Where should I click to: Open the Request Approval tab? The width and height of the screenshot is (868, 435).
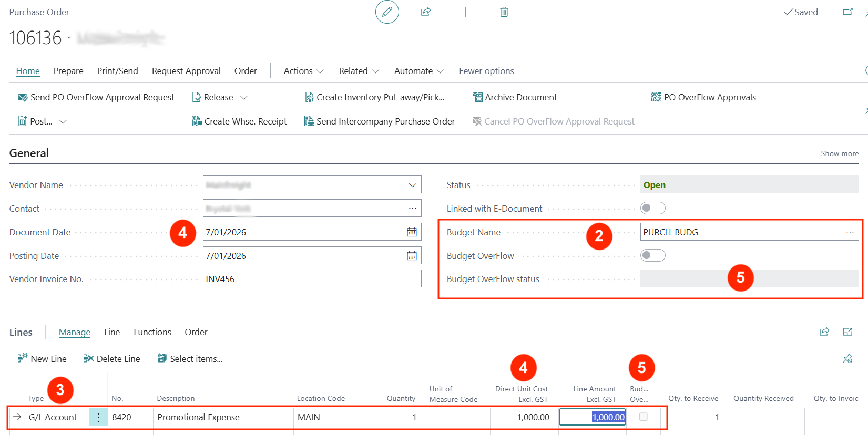click(x=186, y=71)
